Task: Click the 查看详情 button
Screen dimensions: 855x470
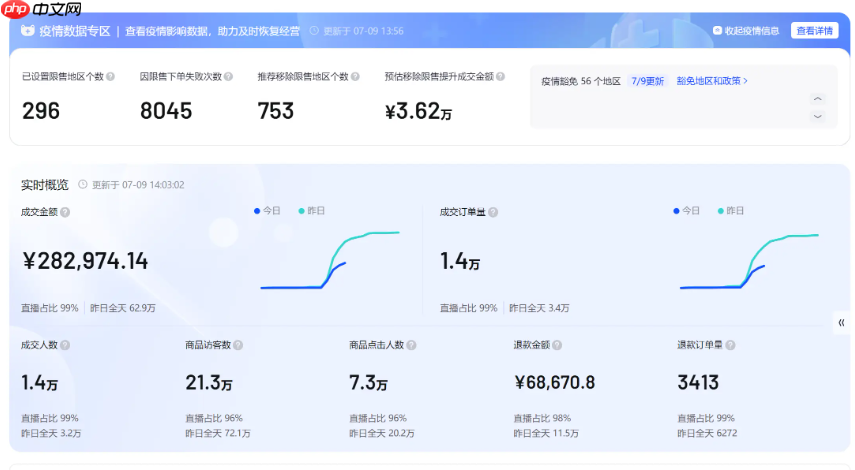Action: pyautogui.click(x=815, y=31)
